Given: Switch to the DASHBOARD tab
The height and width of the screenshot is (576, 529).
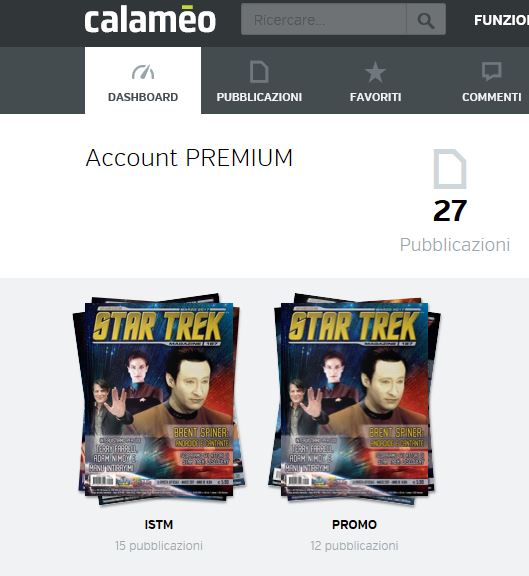Looking at the screenshot, I should (143, 80).
